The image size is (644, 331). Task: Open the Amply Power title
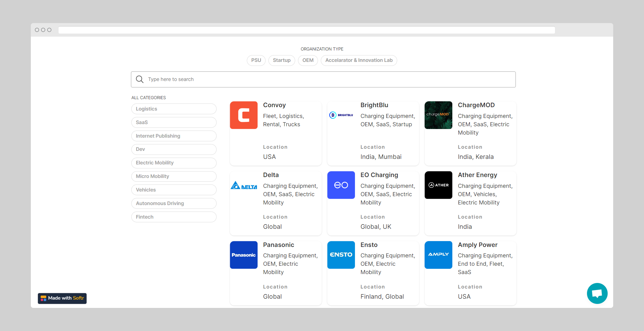tap(478, 245)
